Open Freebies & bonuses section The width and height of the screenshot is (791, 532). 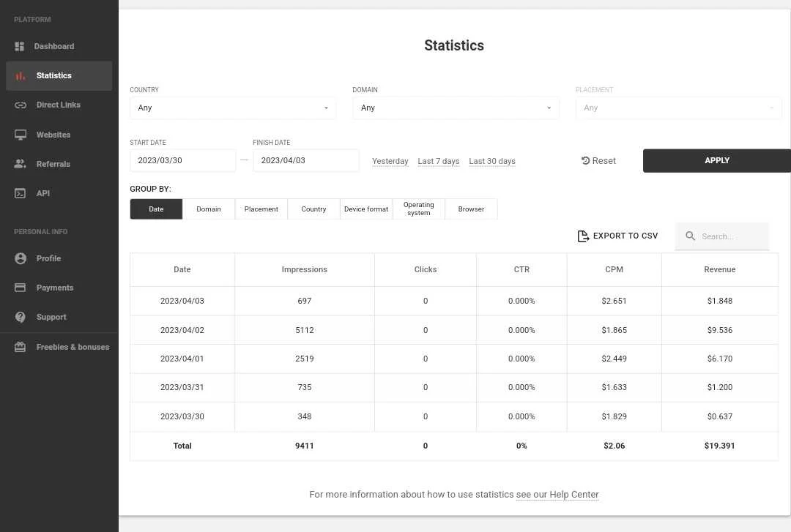pos(59,347)
